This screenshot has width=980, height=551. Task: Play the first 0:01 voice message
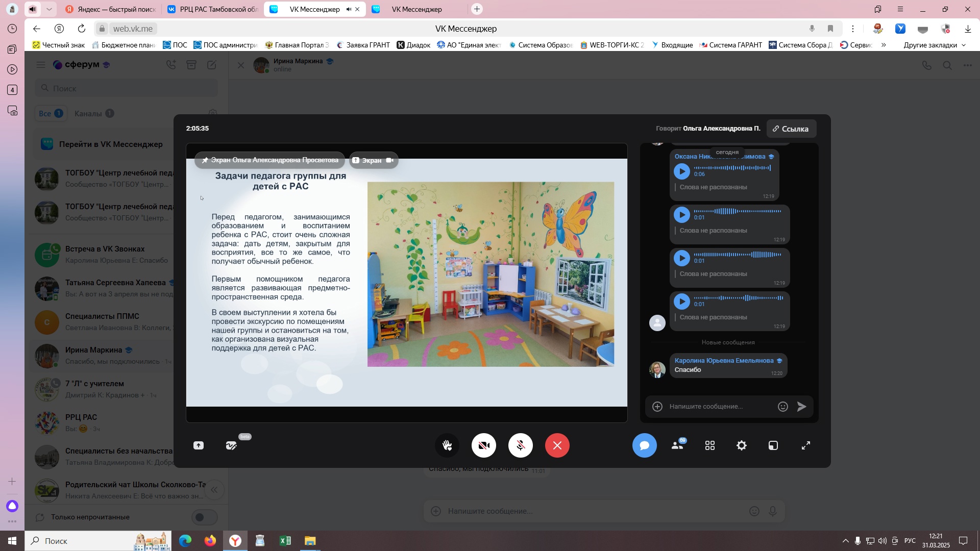682,215
